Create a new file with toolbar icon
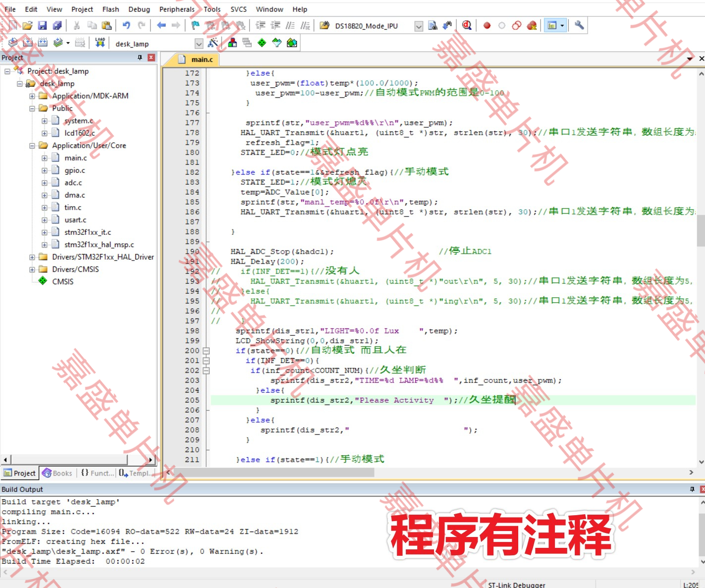 tap(13, 25)
